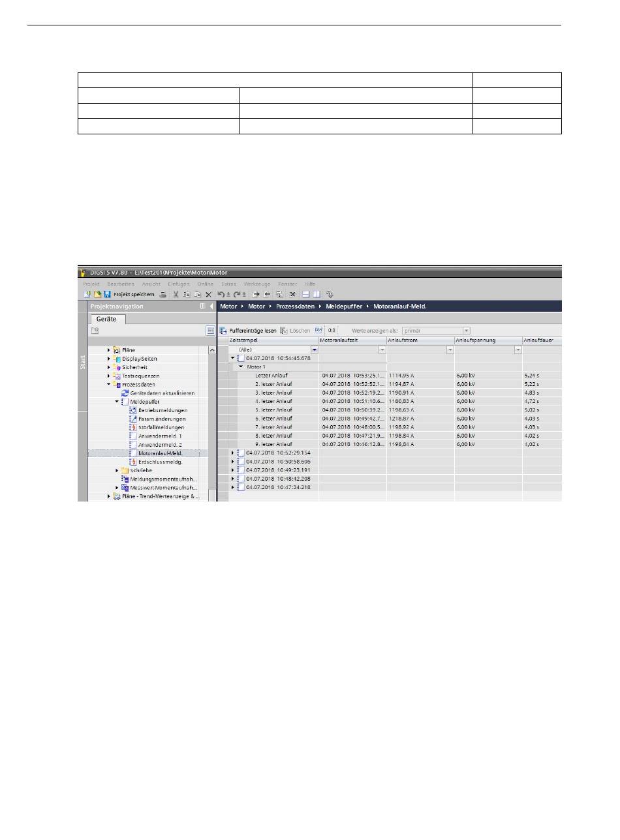Click the Betriebsmeldungen log icon
620x840 pixels.
132,410
